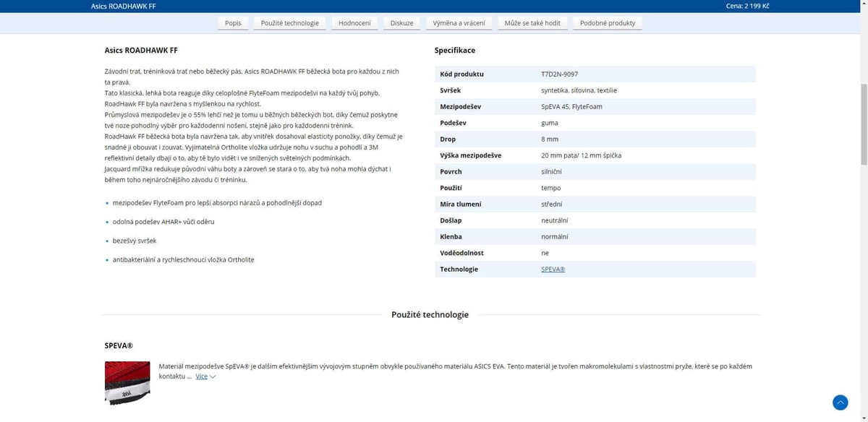The height and width of the screenshot is (422, 868).
Task: Select the Může se také hodit tab
Action: pyautogui.click(x=532, y=23)
